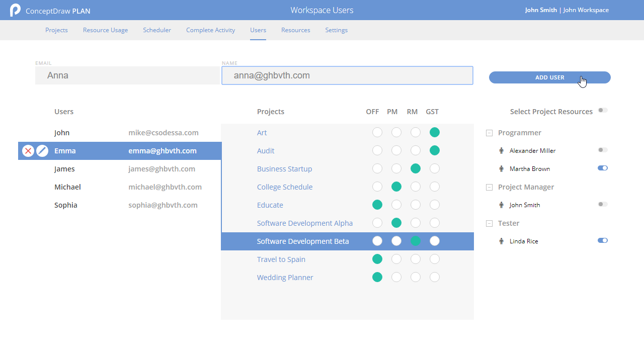Screen dimensions: 644x357
Task: Click person icon next to Alexander Miller
Action: (x=502, y=151)
